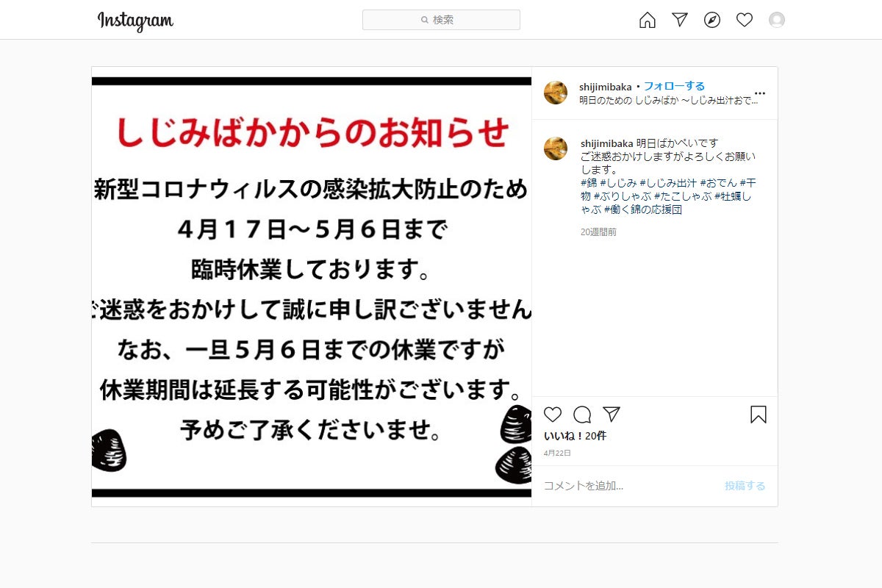Save post with bookmark icon

click(x=759, y=415)
